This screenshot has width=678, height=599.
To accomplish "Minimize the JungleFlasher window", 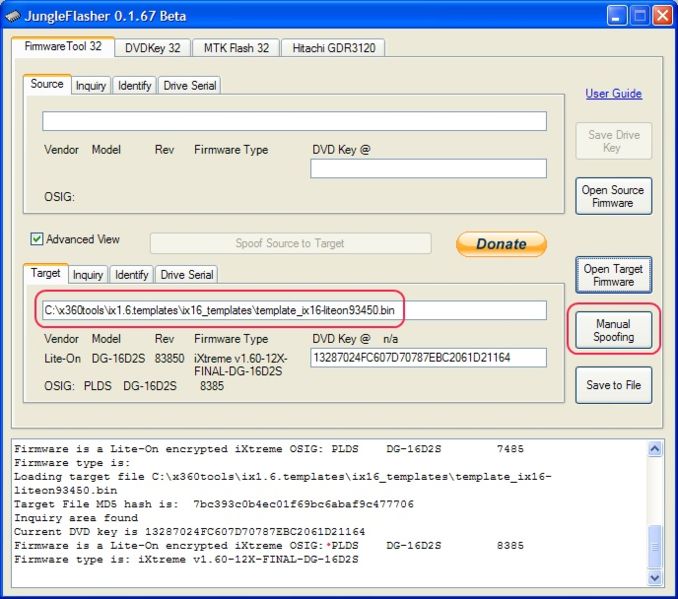I will point(617,16).
